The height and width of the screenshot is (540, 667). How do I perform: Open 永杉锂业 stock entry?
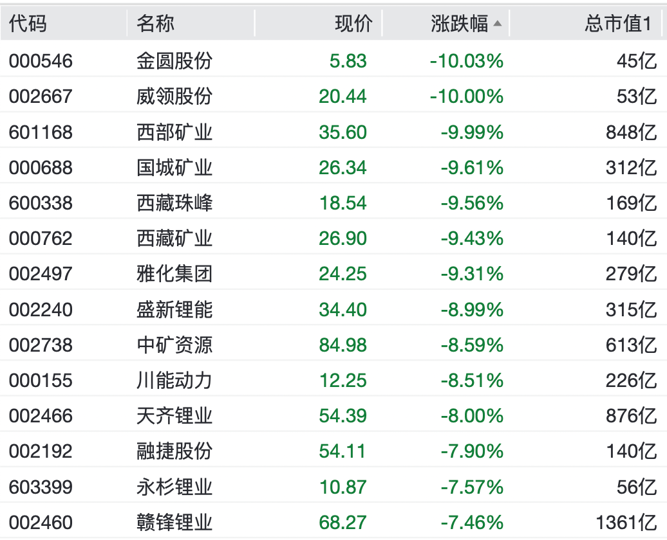pyautogui.click(x=175, y=486)
